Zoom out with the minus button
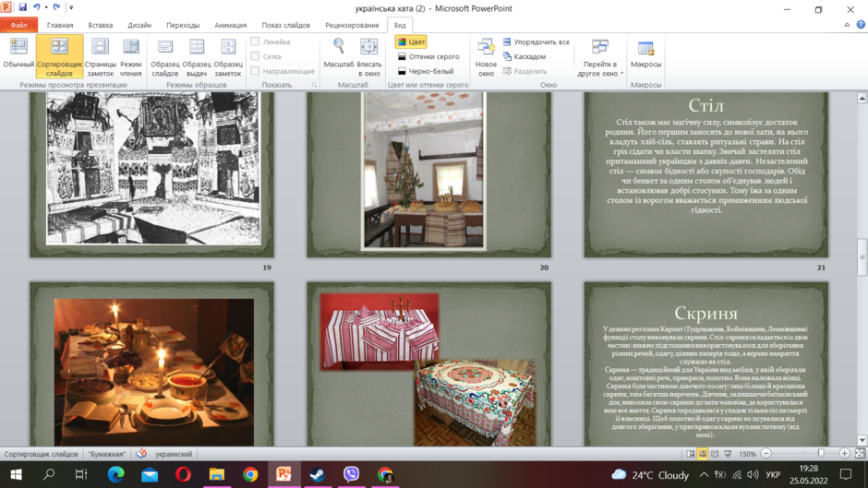This screenshot has height=488, width=868. [766, 453]
